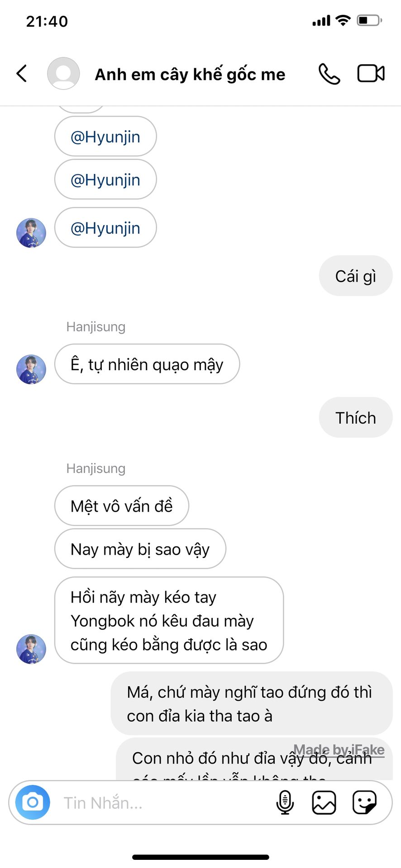Tap the 'Ê, tự nhiên quạo mậy' message bubble

pos(147,364)
